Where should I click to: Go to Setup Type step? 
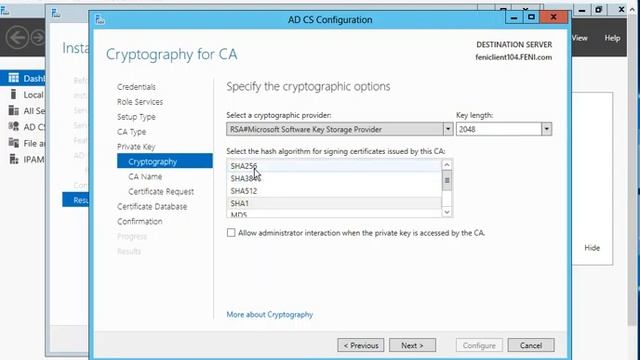click(136, 117)
